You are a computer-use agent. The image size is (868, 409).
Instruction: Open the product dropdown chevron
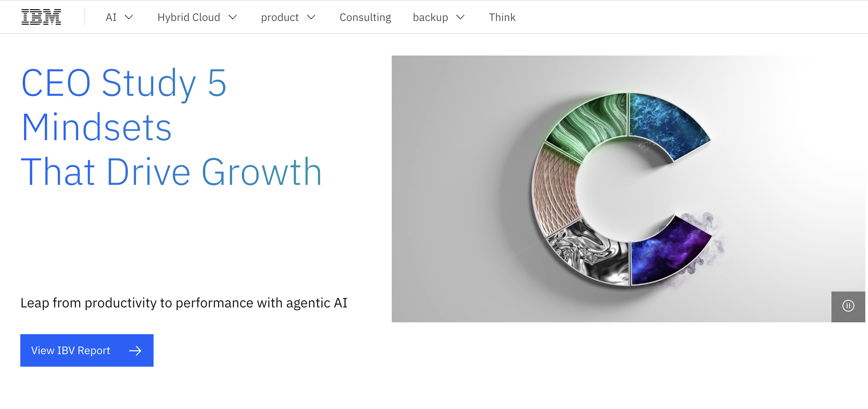pos(312,17)
